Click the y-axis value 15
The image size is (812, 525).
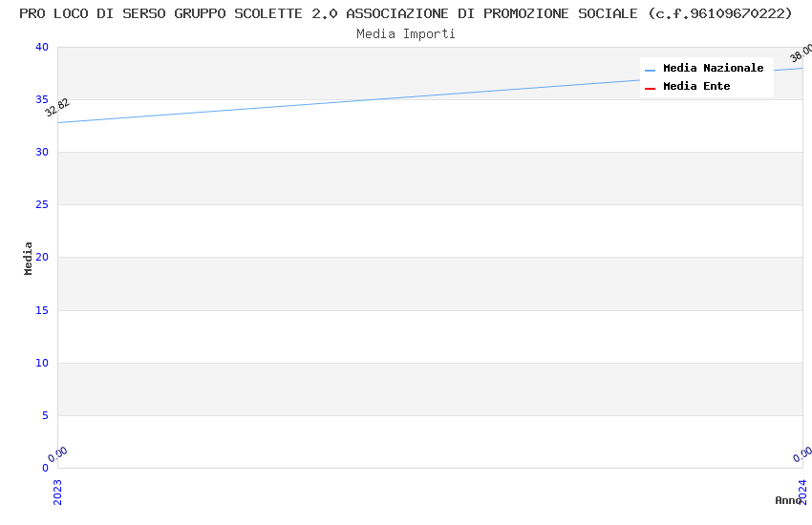42,310
